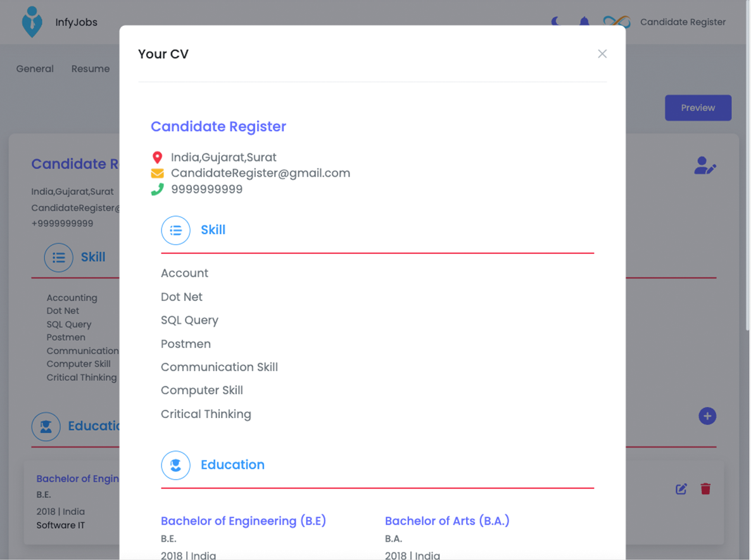The width and height of the screenshot is (751, 560).
Task: Open Candidate Register user menu
Action: (683, 22)
